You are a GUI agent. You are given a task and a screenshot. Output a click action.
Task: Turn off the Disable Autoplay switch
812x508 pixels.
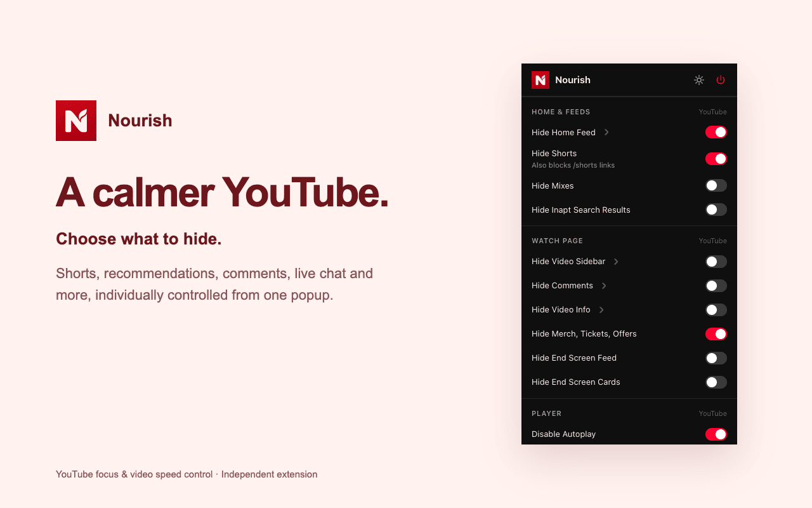click(x=716, y=434)
